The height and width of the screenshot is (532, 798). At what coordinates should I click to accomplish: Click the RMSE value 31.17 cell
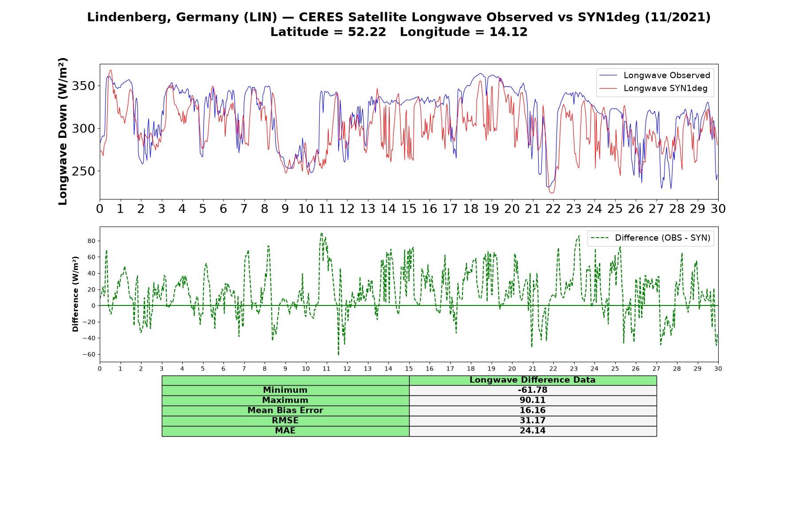click(533, 421)
